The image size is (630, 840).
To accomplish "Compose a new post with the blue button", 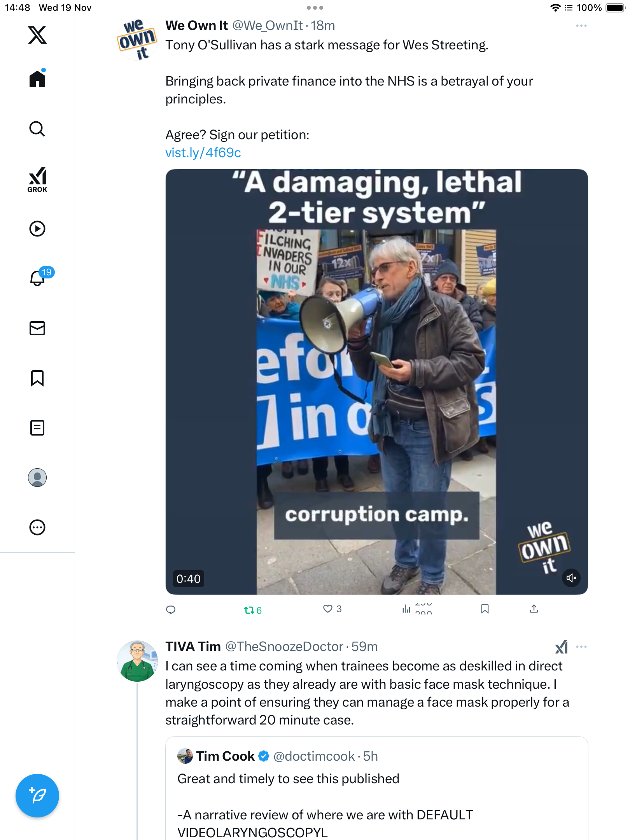I will [37, 796].
